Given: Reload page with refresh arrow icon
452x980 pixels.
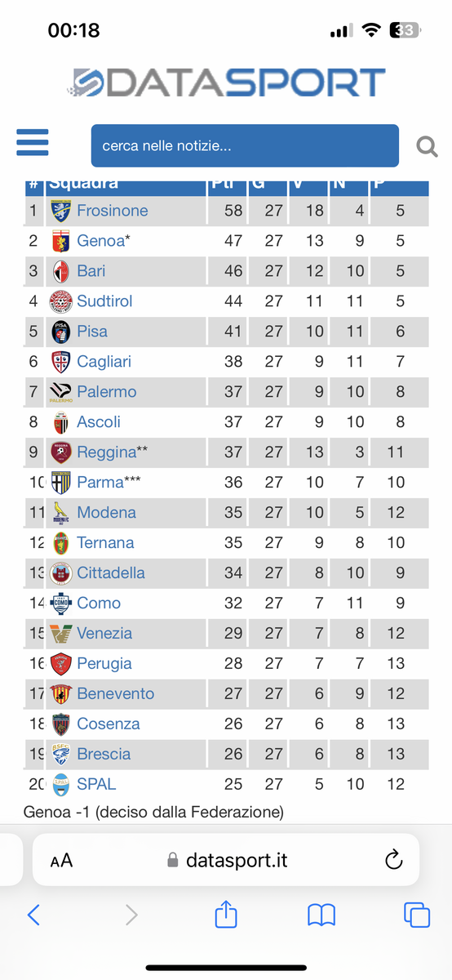Looking at the screenshot, I should pos(393,860).
